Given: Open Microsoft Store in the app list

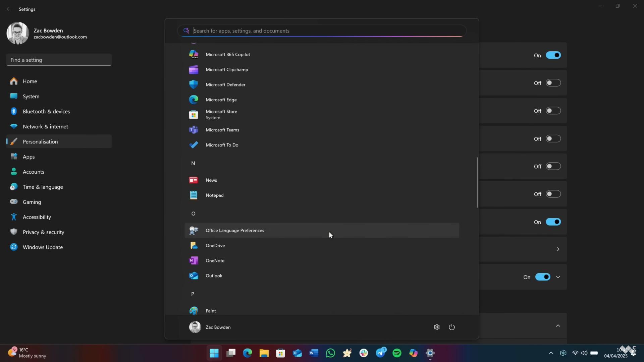Looking at the screenshot, I should click(x=322, y=115).
